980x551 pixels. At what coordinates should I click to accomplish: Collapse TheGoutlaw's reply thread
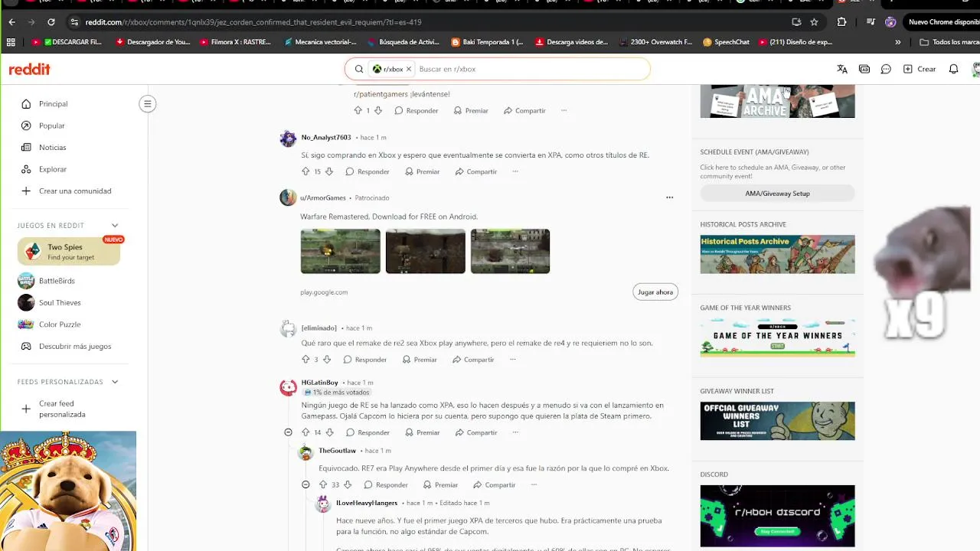305,484
